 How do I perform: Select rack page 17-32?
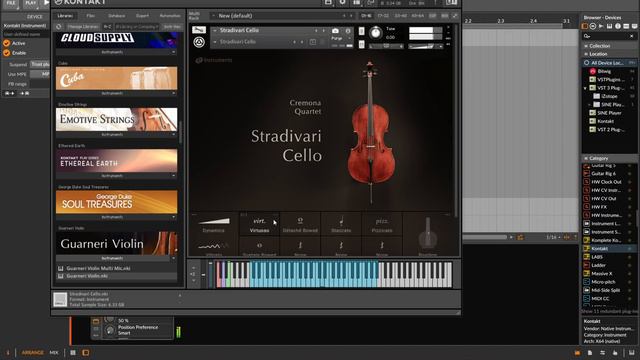(383, 16)
